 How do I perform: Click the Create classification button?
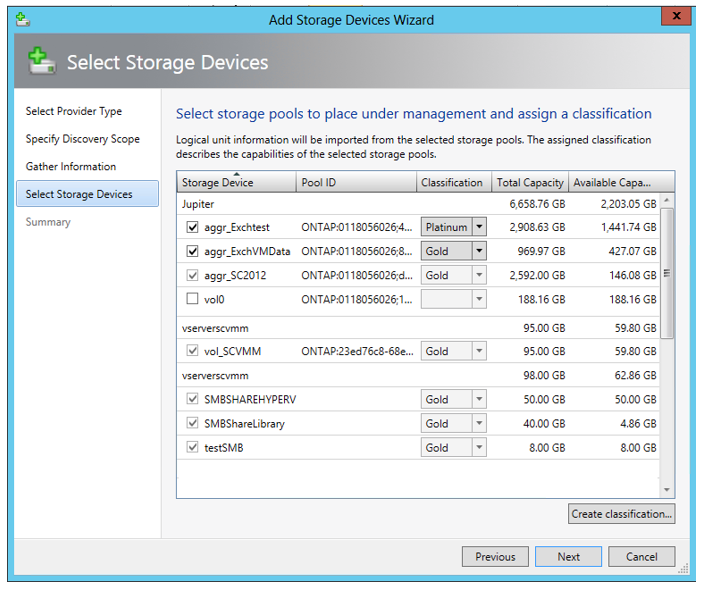tap(621, 514)
